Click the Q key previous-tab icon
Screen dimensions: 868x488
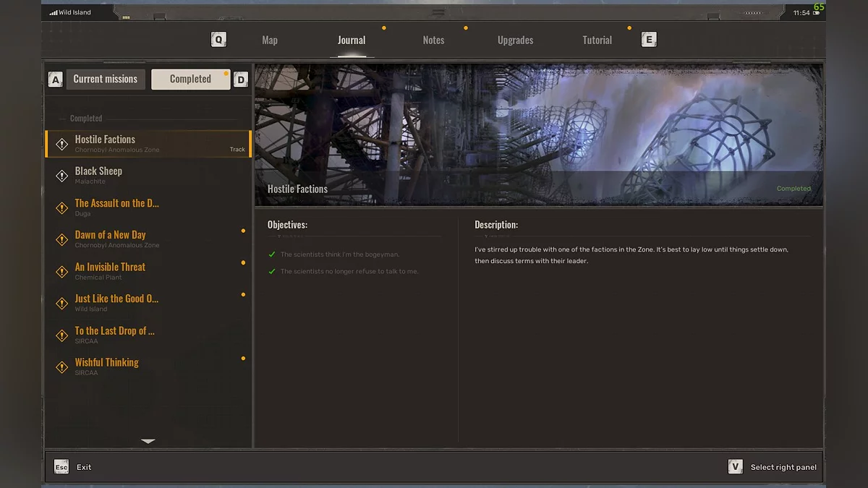coord(218,40)
